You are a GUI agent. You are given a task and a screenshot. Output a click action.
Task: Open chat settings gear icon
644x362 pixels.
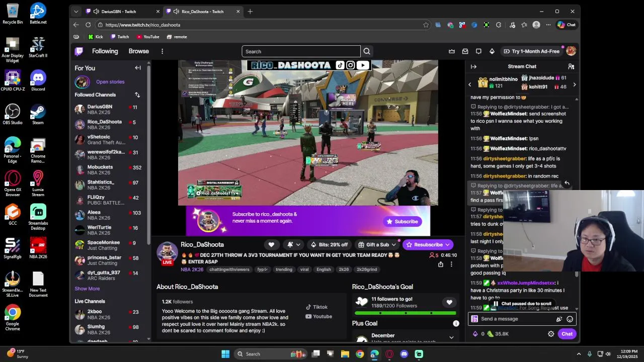551,334
